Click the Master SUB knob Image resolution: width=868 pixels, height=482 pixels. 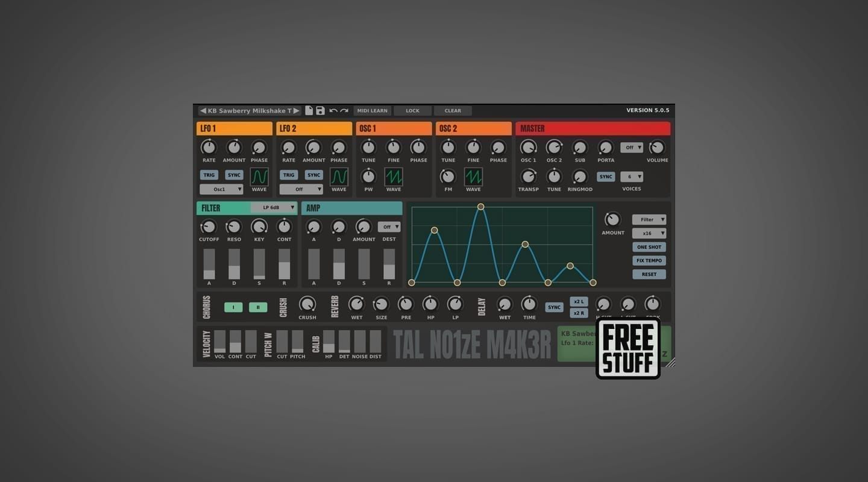(579, 147)
